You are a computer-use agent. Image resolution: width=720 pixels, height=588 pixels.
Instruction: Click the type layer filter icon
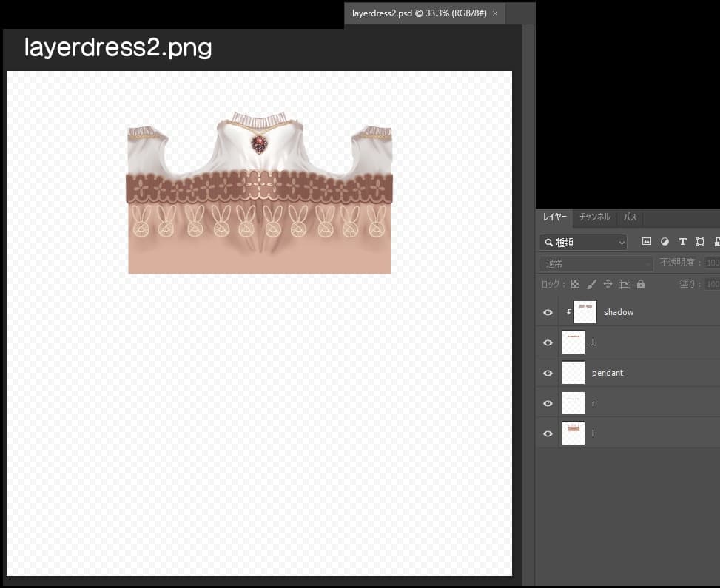[682, 242]
